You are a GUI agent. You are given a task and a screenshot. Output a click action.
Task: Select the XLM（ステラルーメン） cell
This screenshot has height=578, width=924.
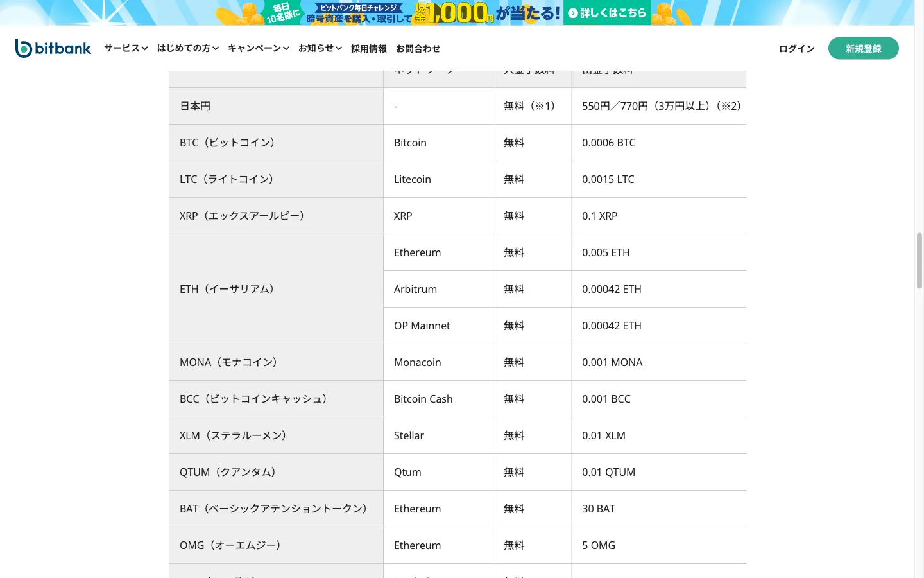(277, 435)
